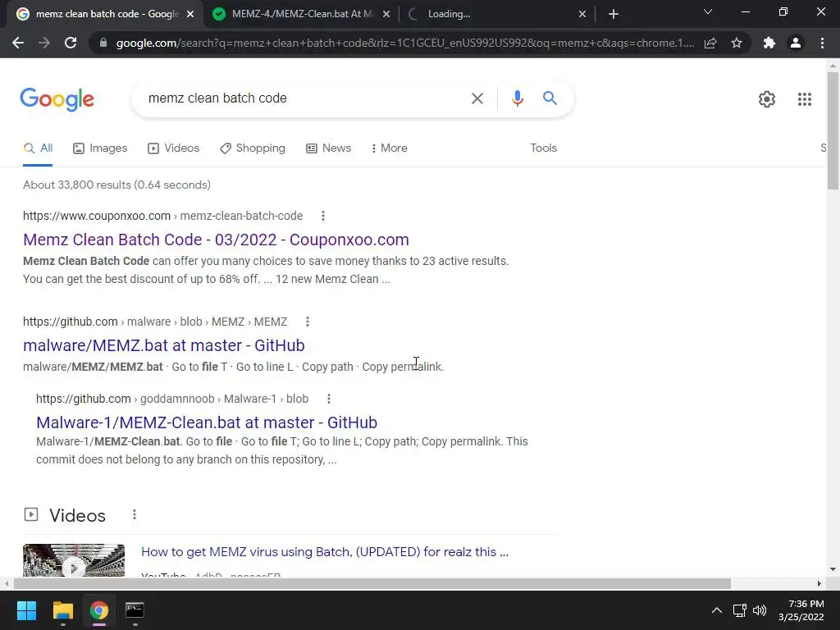Viewport: 840px width, 630px height.
Task: Go to the Google logo homepage
Action: coord(57,99)
